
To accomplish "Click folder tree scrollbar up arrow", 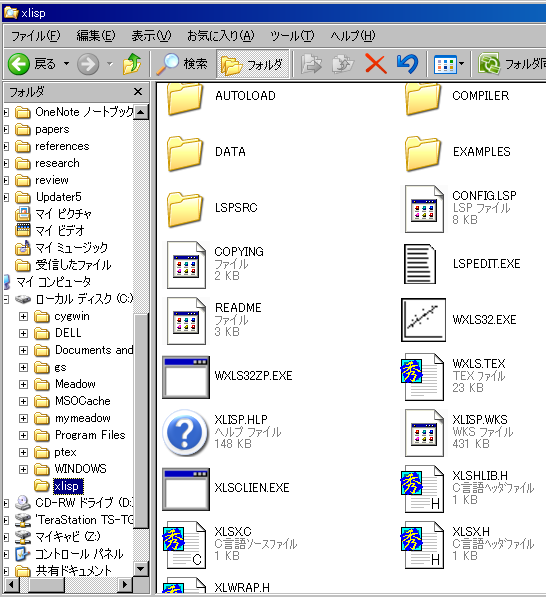I will pyautogui.click(x=141, y=112).
